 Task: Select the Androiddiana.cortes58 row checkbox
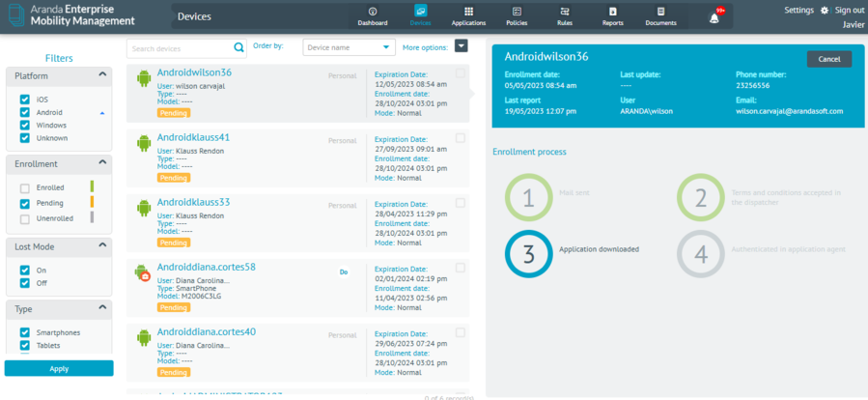(461, 268)
